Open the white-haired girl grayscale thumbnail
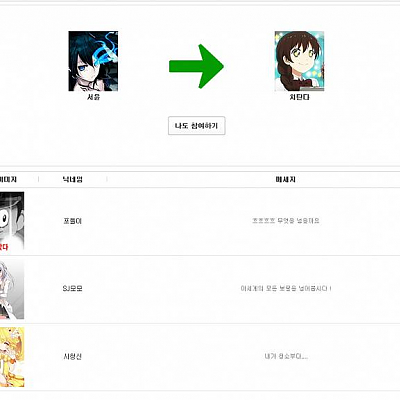This screenshot has width=400, height=400. pos(12,289)
